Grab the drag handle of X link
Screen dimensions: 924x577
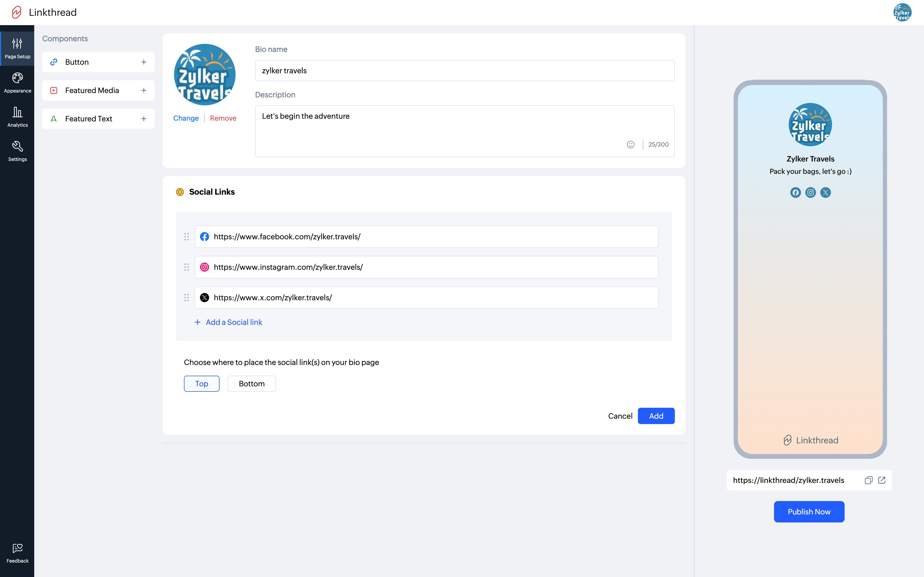coord(187,298)
